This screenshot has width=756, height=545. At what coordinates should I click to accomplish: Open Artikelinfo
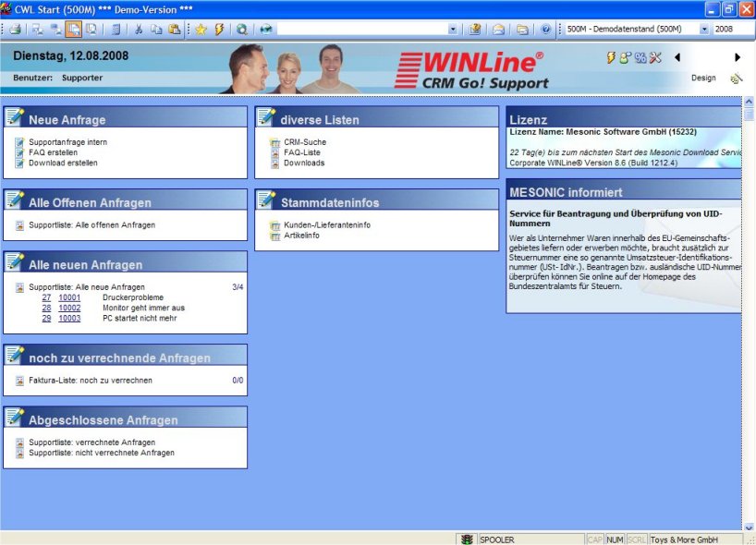pyautogui.click(x=301, y=236)
